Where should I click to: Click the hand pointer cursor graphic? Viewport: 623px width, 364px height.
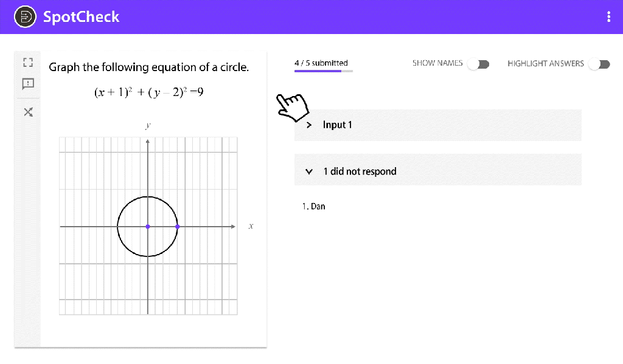click(x=293, y=107)
